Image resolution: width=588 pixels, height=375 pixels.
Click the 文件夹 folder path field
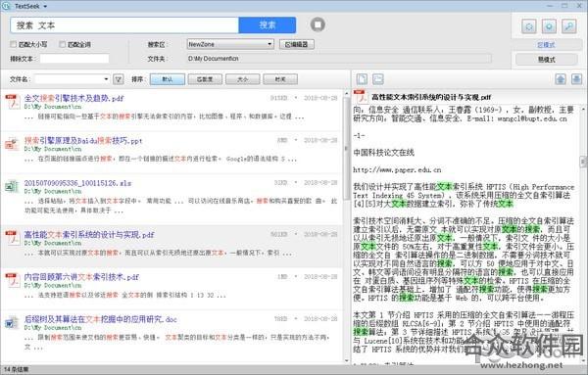[x=339, y=59]
